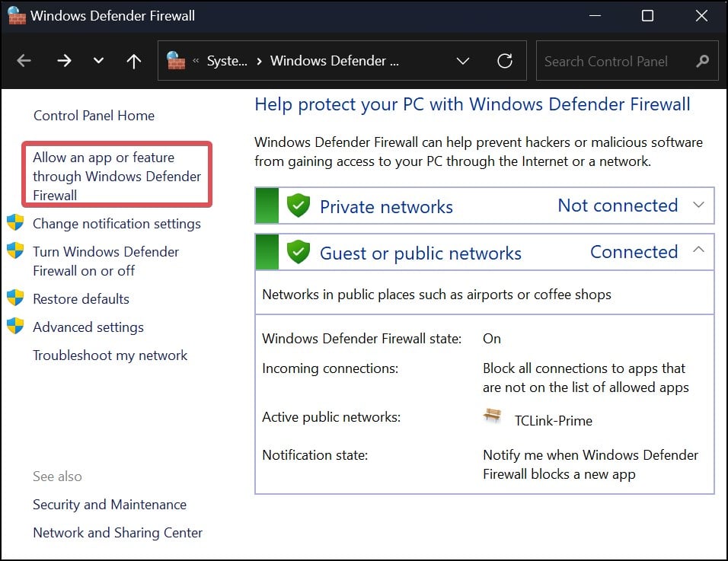Open Restore defaults link

(x=81, y=299)
